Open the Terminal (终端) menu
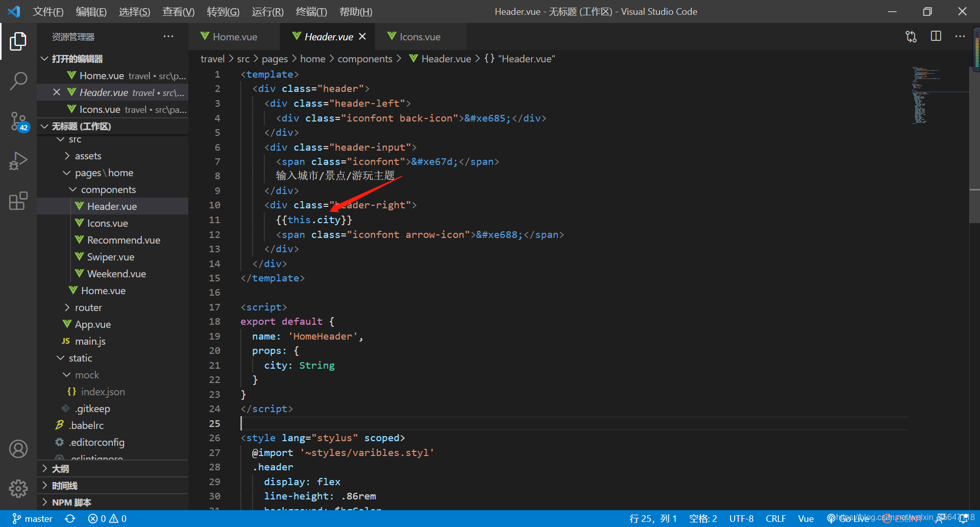The height and width of the screenshot is (527, 980). 311,11
